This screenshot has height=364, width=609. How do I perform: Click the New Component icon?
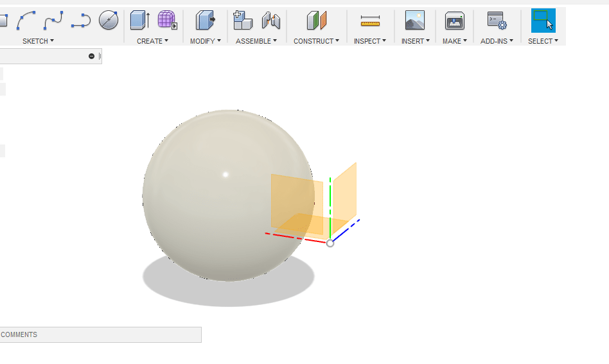[242, 20]
